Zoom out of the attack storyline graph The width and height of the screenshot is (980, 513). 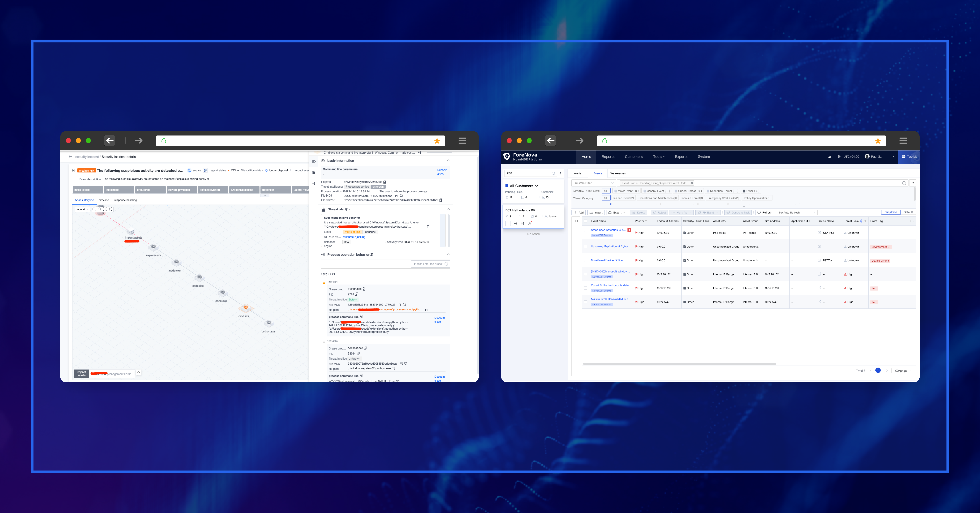99,209
